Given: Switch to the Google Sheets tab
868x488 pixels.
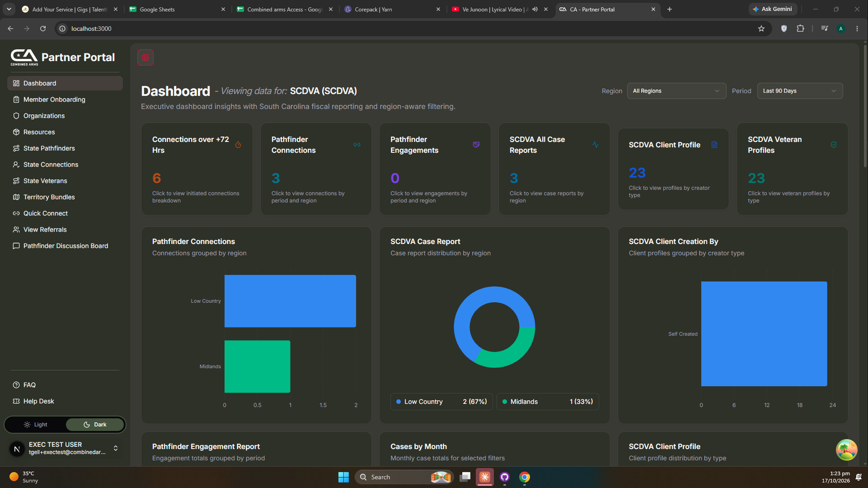Looking at the screenshot, I should click(x=177, y=9).
